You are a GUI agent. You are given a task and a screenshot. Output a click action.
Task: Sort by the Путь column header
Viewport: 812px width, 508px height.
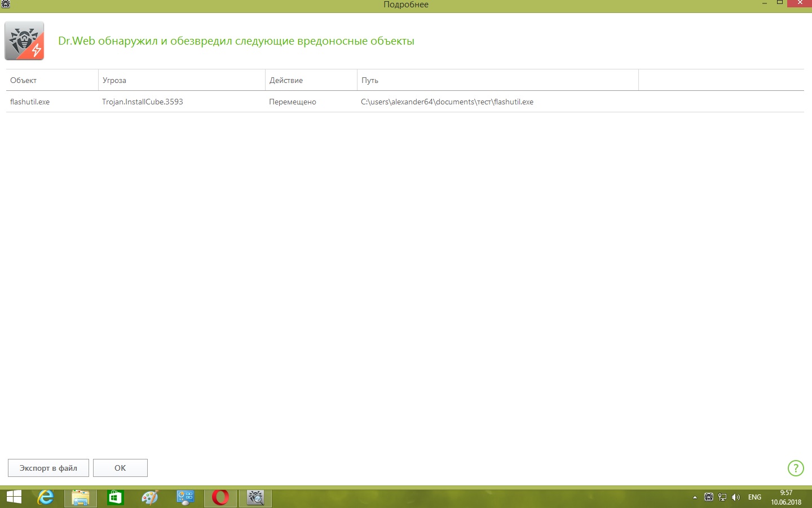coord(498,80)
